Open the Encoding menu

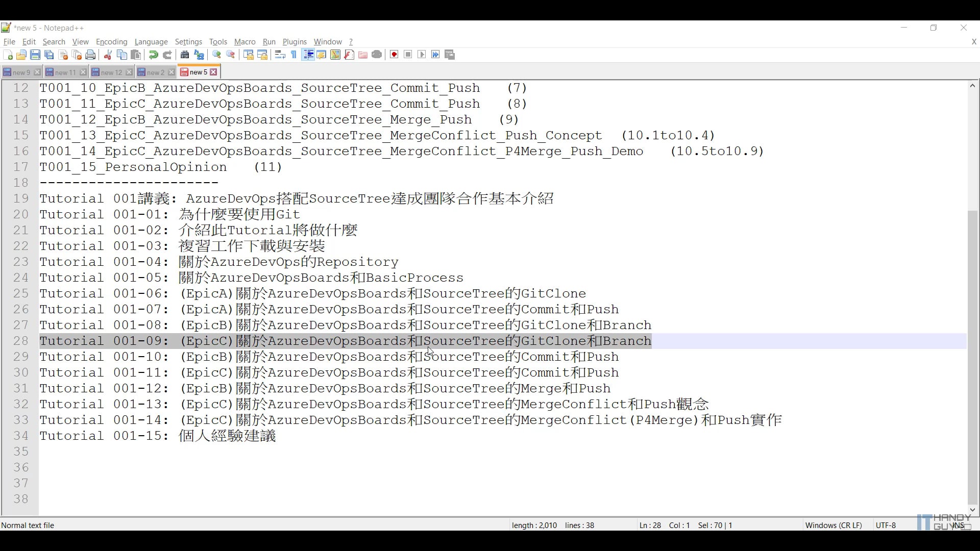pos(111,42)
